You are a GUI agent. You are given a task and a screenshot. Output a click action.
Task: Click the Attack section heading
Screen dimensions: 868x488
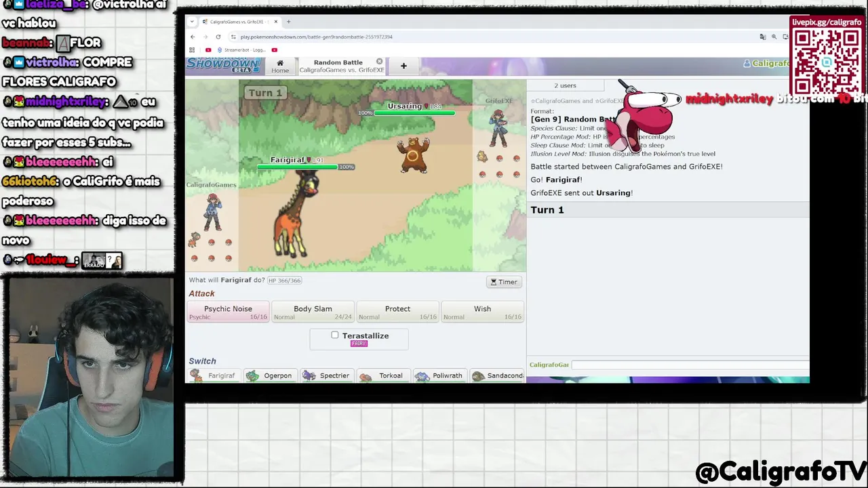(201, 293)
